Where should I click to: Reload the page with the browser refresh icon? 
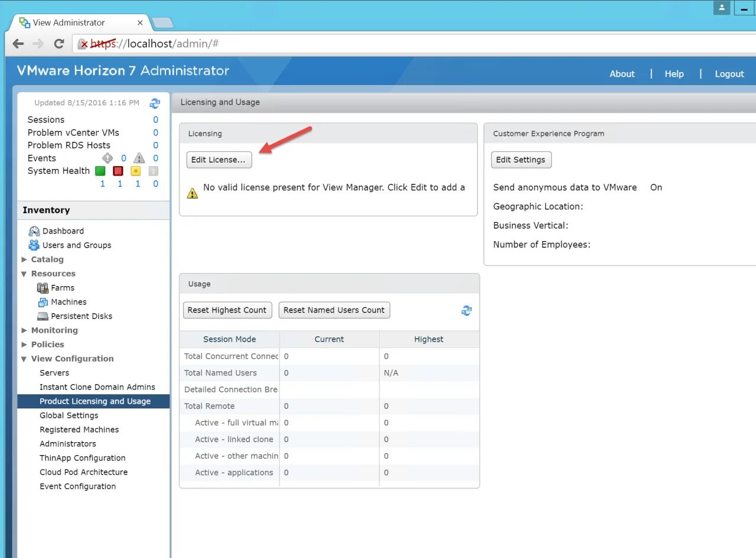58,44
